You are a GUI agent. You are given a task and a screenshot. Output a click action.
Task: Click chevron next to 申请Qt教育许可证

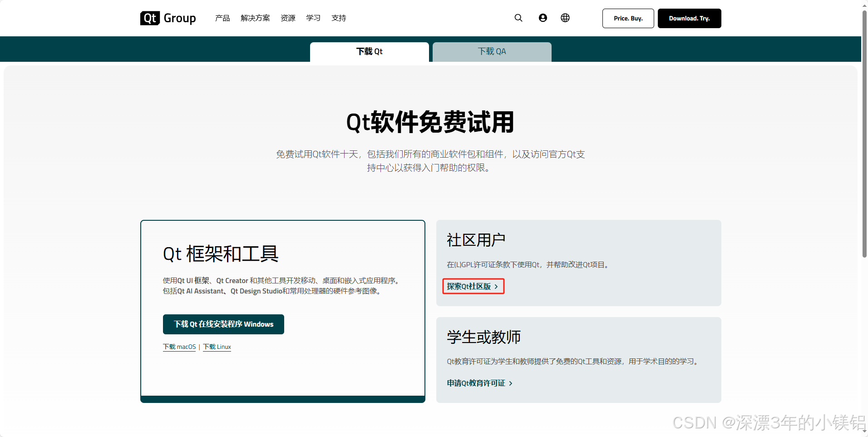511,383
